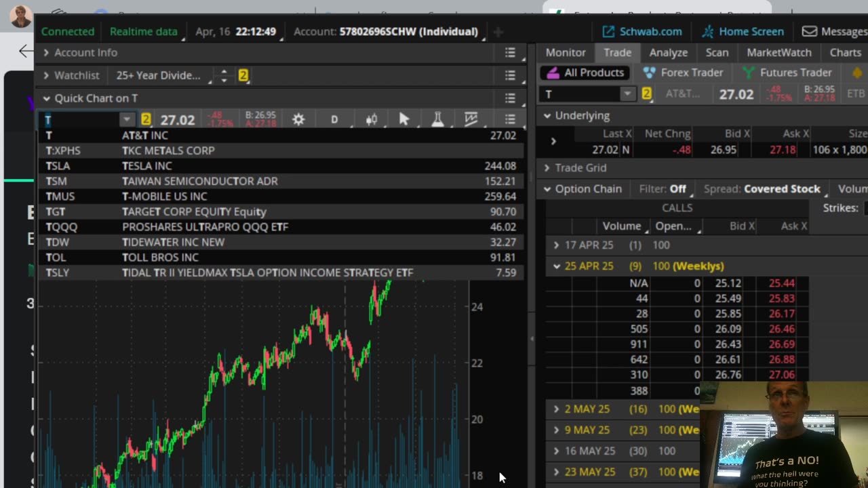This screenshot has width=868, height=488.
Task: Step through watchlists with the up-down arrows
Action: tap(224, 75)
